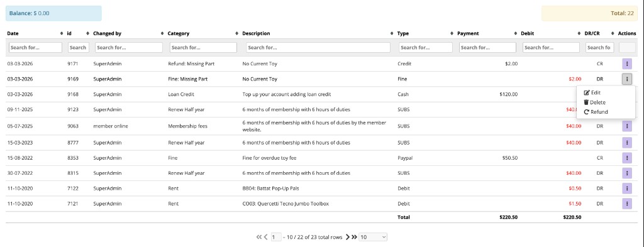Focus the Date search field
644x247 pixels.
[x=35, y=48]
